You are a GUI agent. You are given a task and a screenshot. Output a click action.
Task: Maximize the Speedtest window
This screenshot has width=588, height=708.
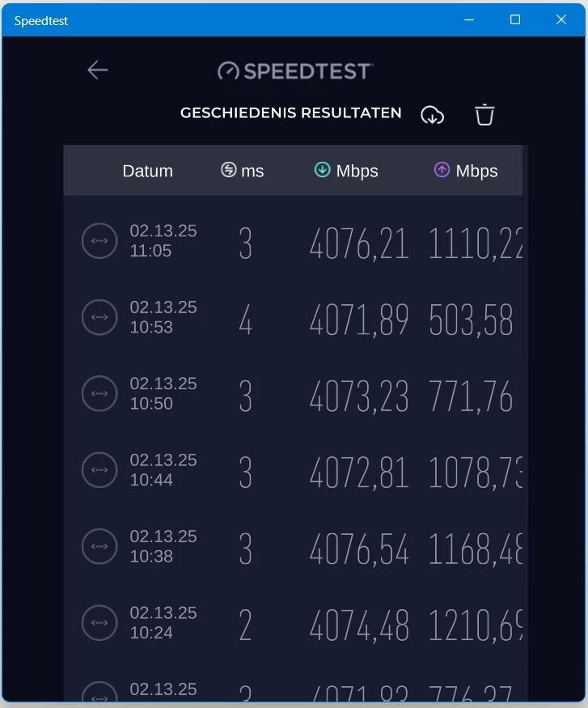[x=515, y=19]
